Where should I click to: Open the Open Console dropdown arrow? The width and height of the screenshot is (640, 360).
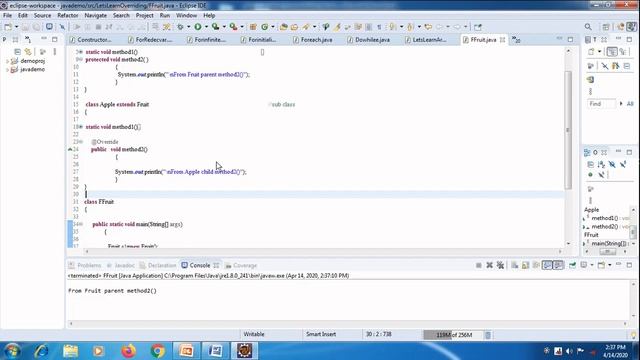point(609,265)
